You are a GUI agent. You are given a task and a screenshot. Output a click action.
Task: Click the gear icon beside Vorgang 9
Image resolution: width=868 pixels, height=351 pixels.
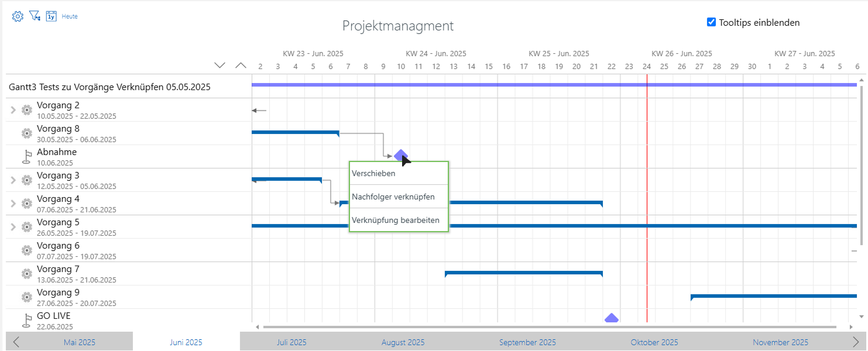tap(26, 297)
